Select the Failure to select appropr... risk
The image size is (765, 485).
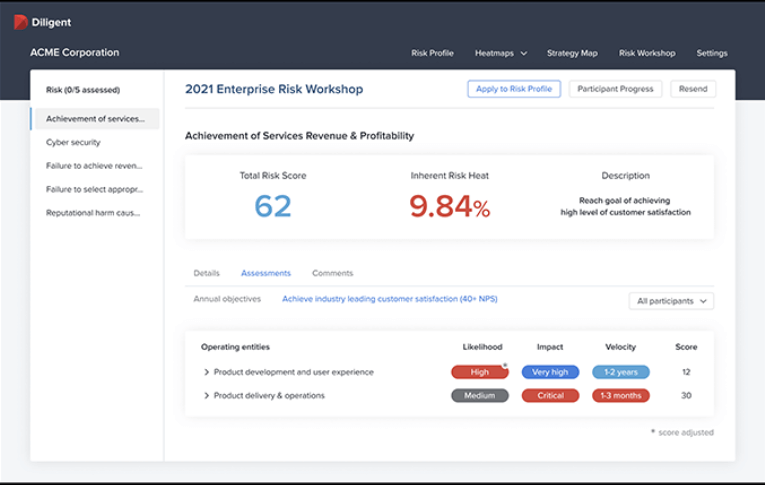click(x=95, y=189)
